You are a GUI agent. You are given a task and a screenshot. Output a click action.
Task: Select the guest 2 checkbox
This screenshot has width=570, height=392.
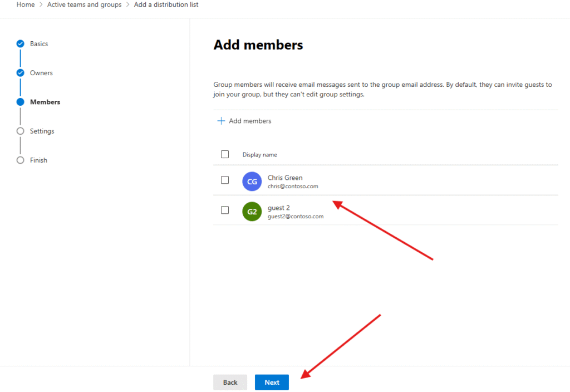point(225,210)
